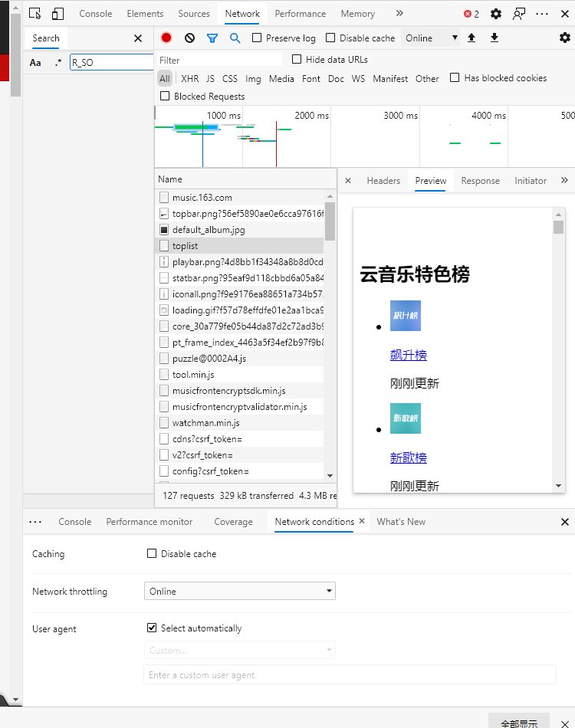This screenshot has width=575, height=728.
Task: Open What's New drawer tab
Action: [401, 522]
